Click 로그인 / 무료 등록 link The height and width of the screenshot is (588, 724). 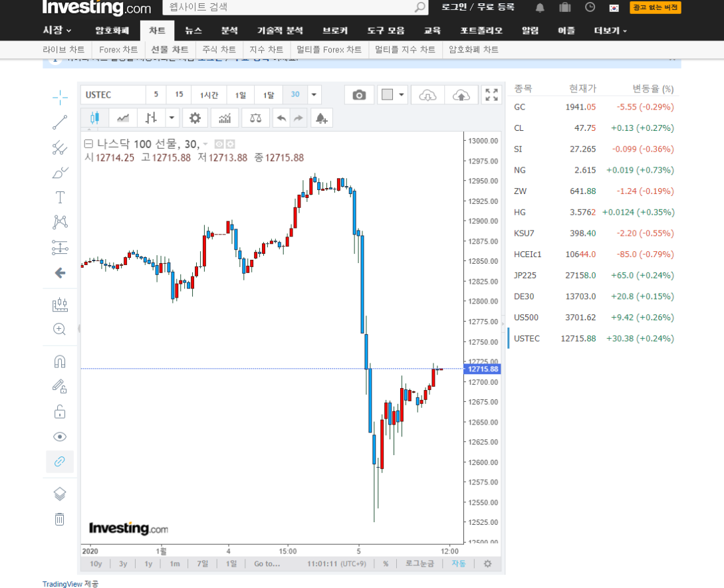pos(478,7)
